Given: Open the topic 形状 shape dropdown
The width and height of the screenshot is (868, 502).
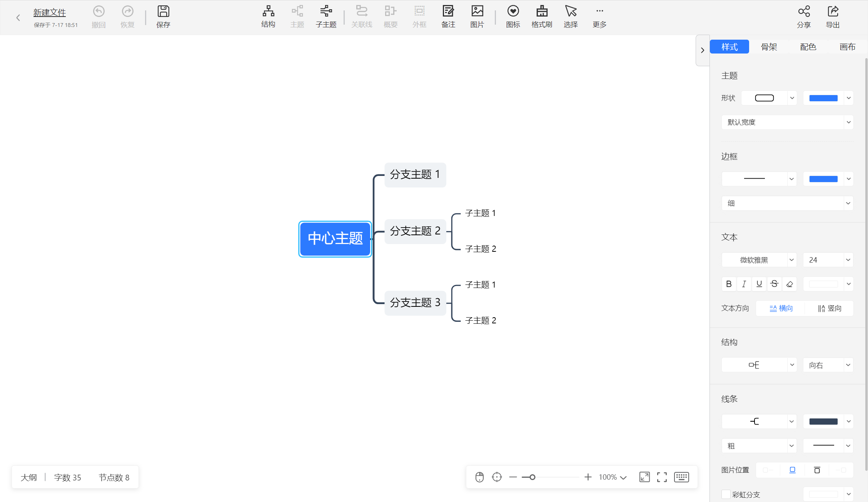Looking at the screenshot, I should [769, 98].
